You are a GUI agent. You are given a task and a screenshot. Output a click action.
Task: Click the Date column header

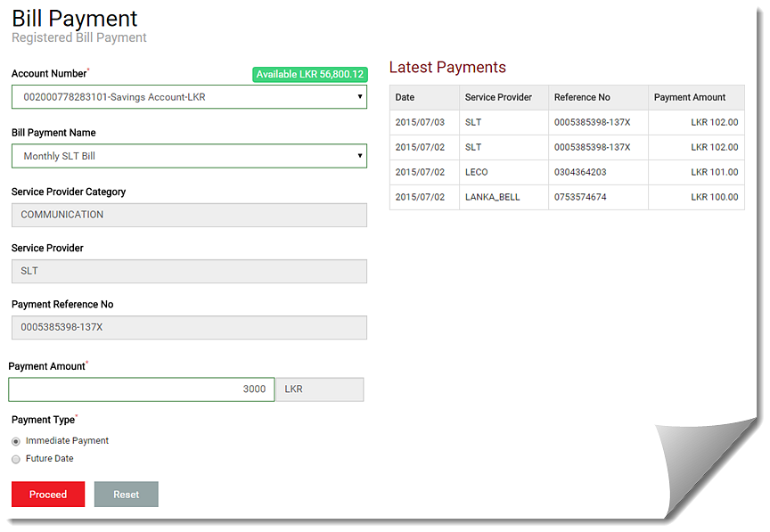[x=424, y=97]
